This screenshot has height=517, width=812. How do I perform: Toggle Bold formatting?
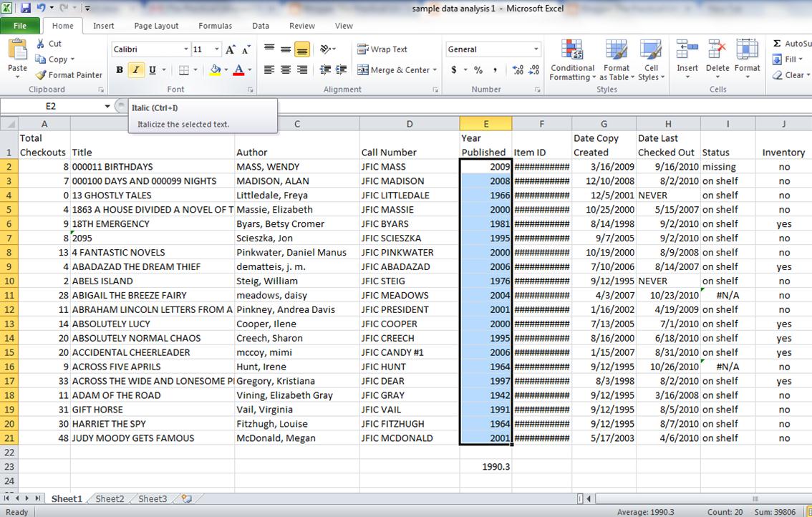(118, 70)
